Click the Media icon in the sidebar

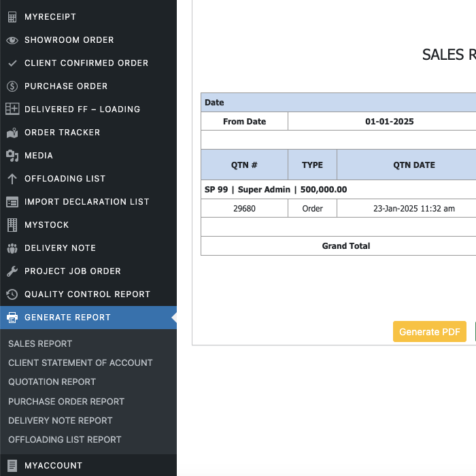click(12, 156)
